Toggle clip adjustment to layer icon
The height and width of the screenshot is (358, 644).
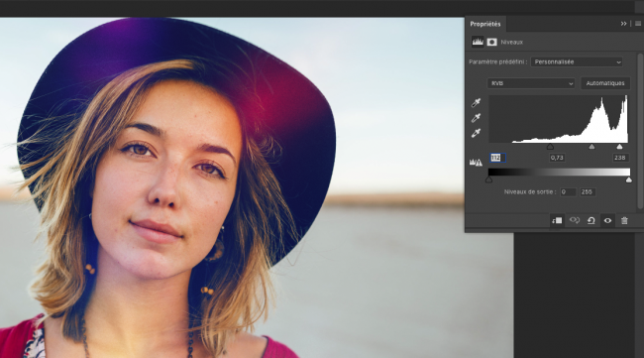[557, 221]
